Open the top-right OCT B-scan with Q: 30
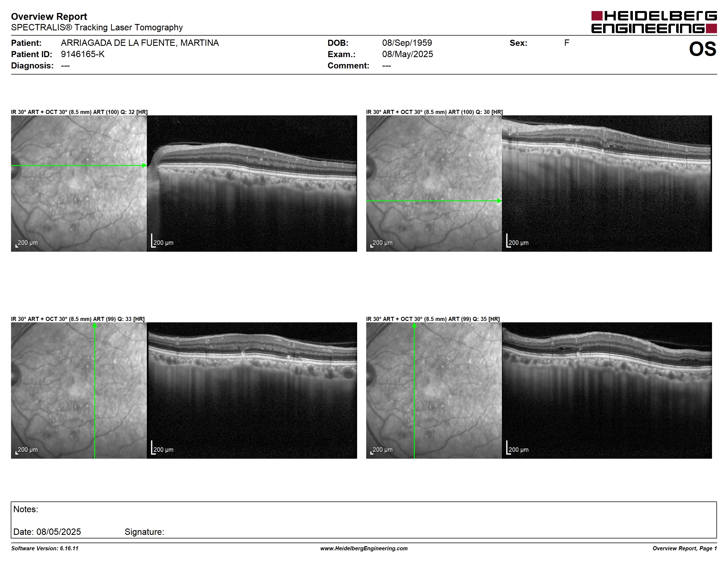 click(607, 184)
